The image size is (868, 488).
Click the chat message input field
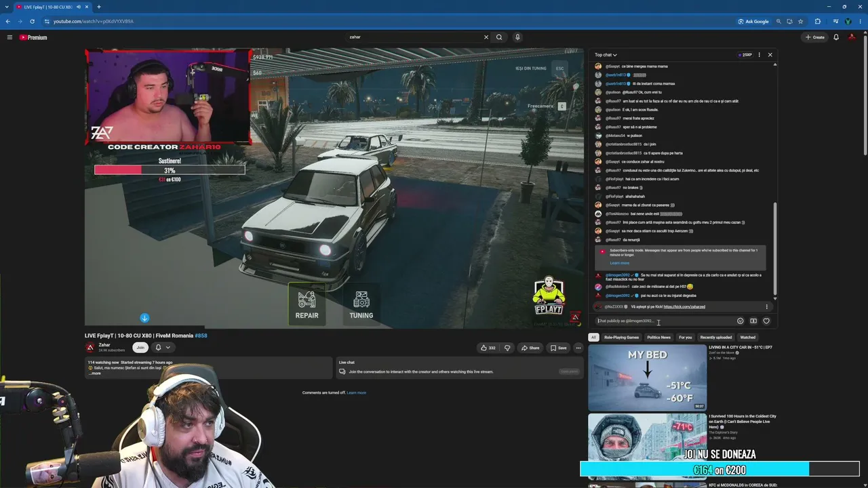(x=664, y=321)
